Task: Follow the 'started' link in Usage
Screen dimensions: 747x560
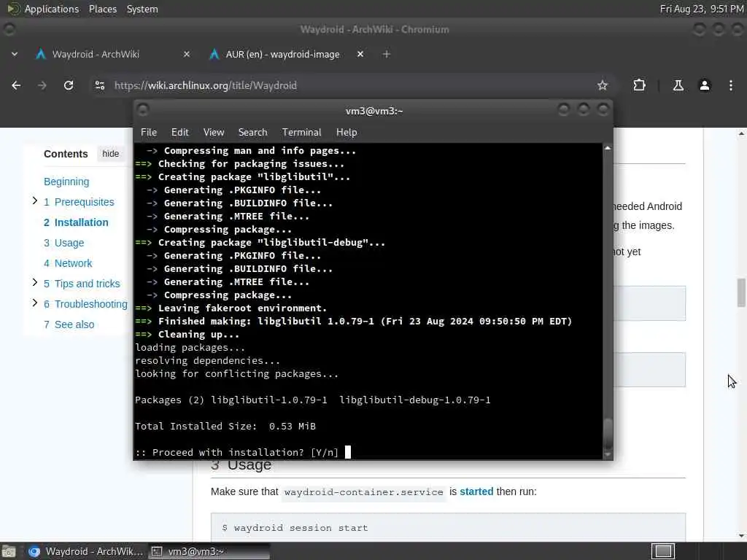Action: pyautogui.click(x=476, y=491)
